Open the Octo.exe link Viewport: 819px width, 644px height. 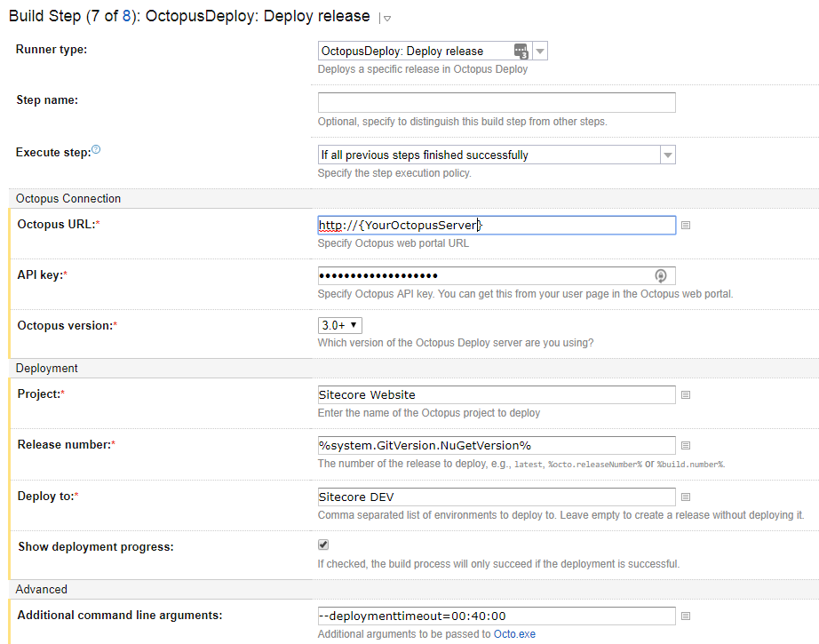pyautogui.click(x=514, y=634)
